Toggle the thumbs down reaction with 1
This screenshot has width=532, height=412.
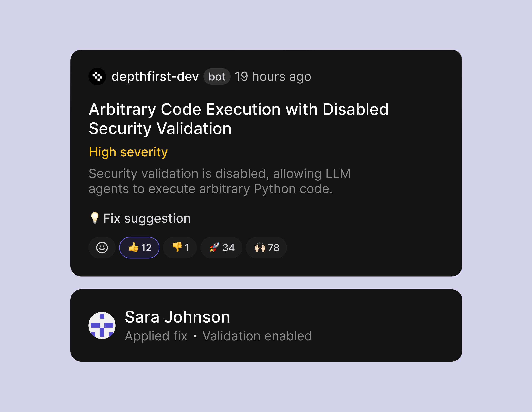point(180,248)
